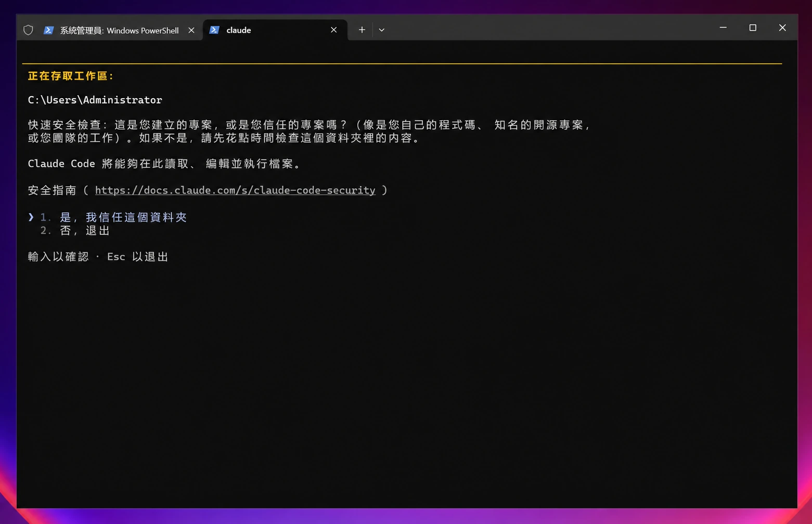The height and width of the screenshot is (524, 812).
Task: Open the claude-code-security docs link
Action: tap(235, 190)
